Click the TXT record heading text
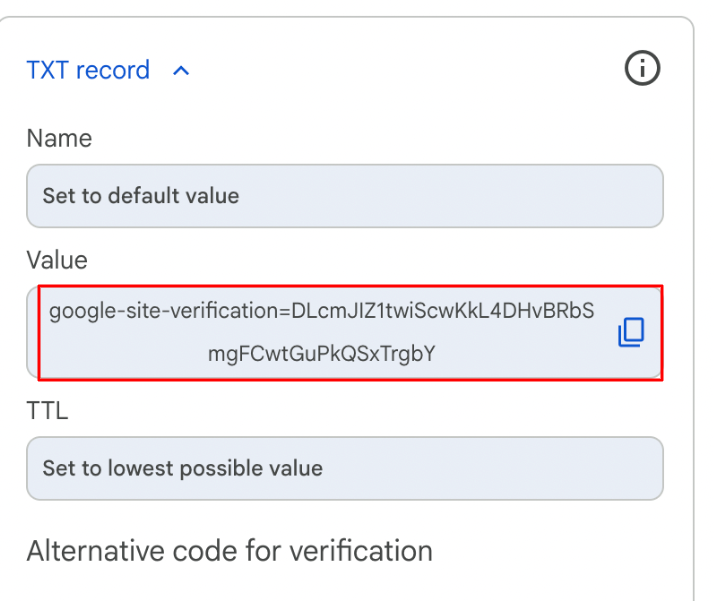Image resolution: width=714 pixels, height=601 pixels. [x=88, y=71]
